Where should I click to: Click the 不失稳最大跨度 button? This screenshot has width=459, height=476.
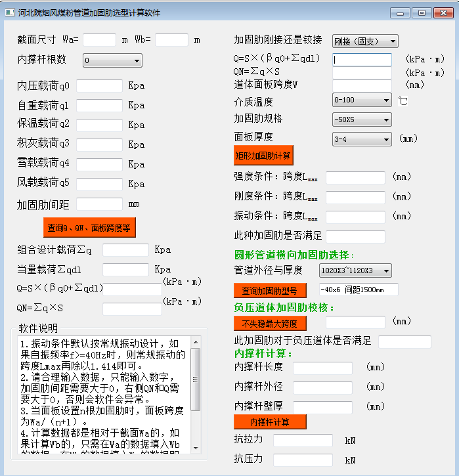pyautogui.click(x=270, y=323)
